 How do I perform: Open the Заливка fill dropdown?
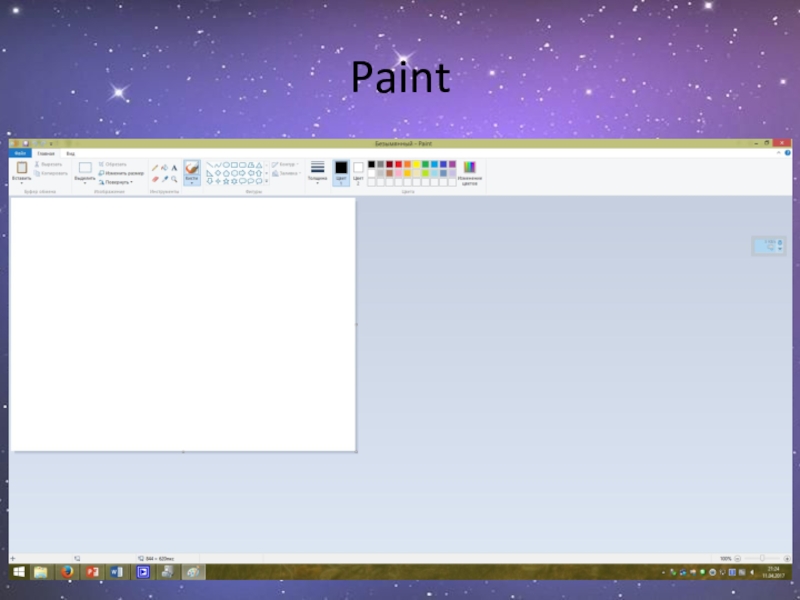(287, 173)
